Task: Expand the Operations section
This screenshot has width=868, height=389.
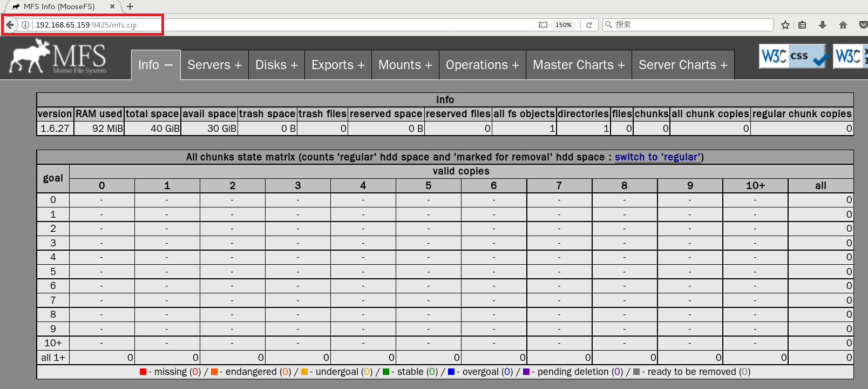Action: [483, 65]
